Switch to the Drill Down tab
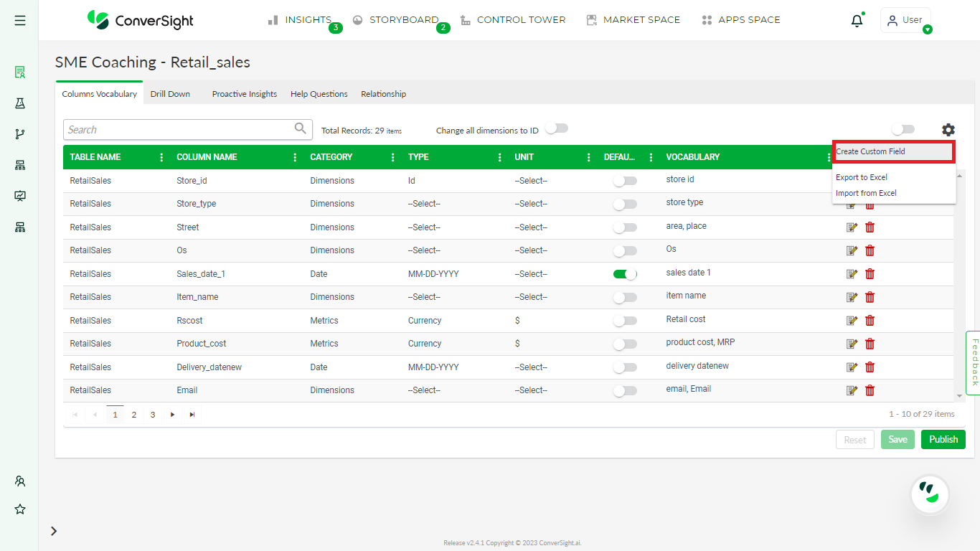This screenshot has width=980, height=551. pyautogui.click(x=170, y=93)
